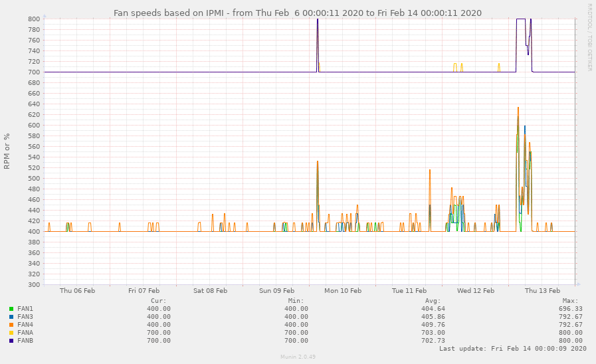Click the Tue 11 Feb axis label

tap(409, 291)
